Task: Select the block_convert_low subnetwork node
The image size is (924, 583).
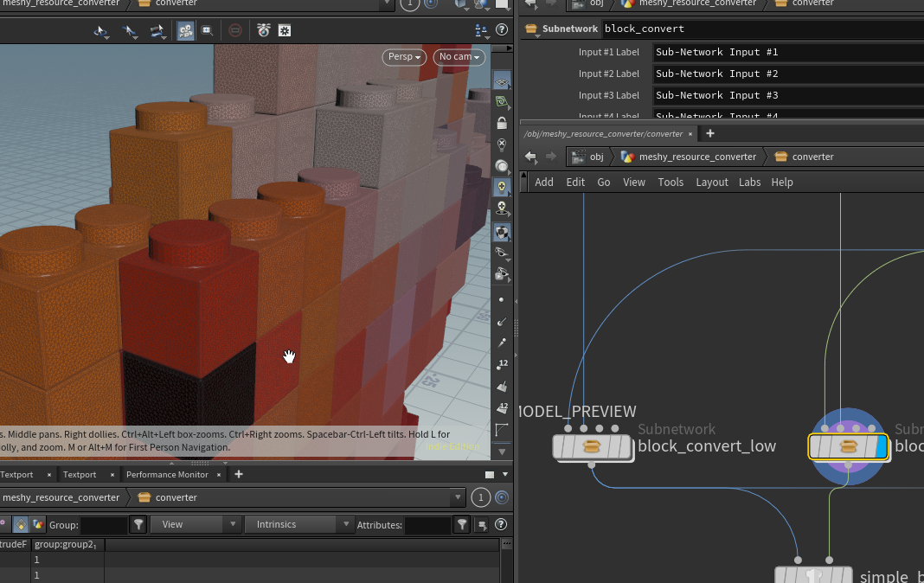Action: pyautogui.click(x=593, y=447)
